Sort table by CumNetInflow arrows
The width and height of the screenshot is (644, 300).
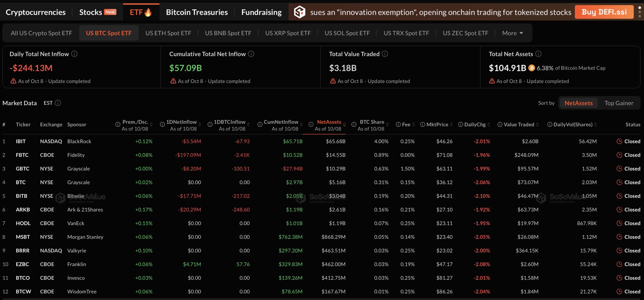pyautogui.click(x=301, y=124)
